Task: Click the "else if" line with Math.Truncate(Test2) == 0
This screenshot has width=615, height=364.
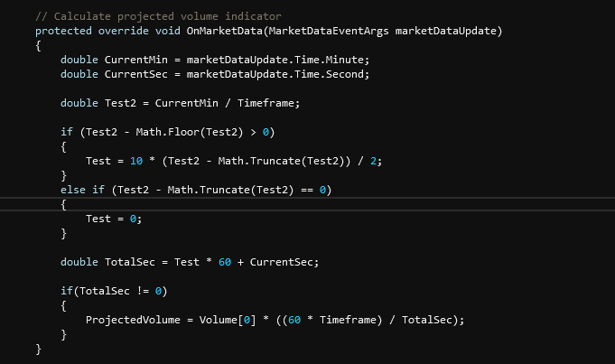Action: [x=196, y=190]
